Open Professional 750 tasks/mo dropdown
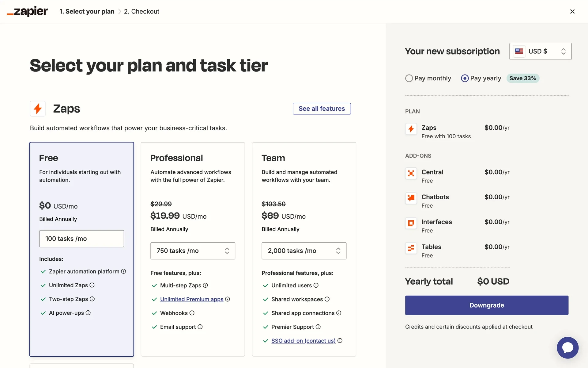588x368 pixels. pyautogui.click(x=193, y=251)
